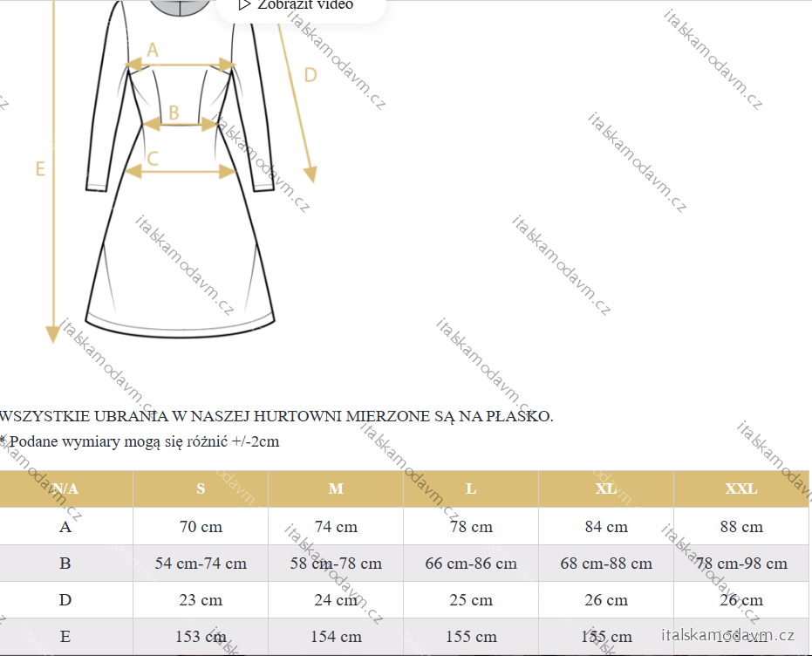Choose the XL size column header

point(606,489)
